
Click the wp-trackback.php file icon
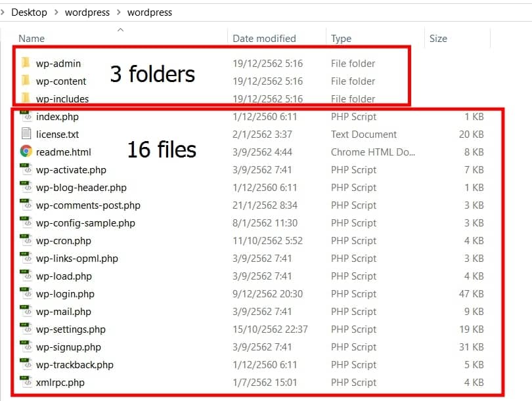coord(26,364)
